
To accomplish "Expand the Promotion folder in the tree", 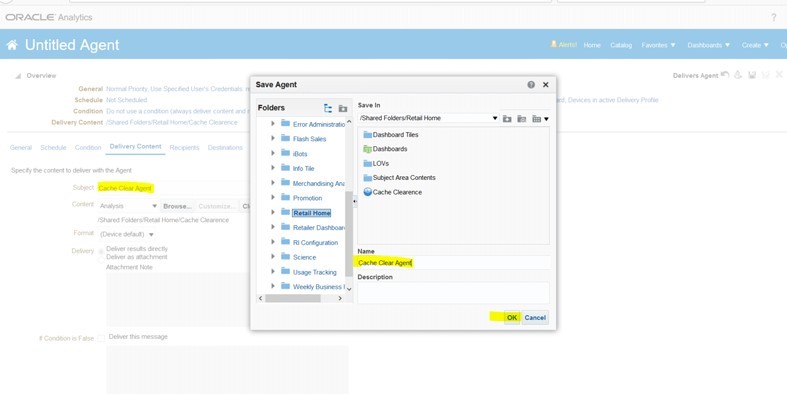I will [x=273, y=197].
